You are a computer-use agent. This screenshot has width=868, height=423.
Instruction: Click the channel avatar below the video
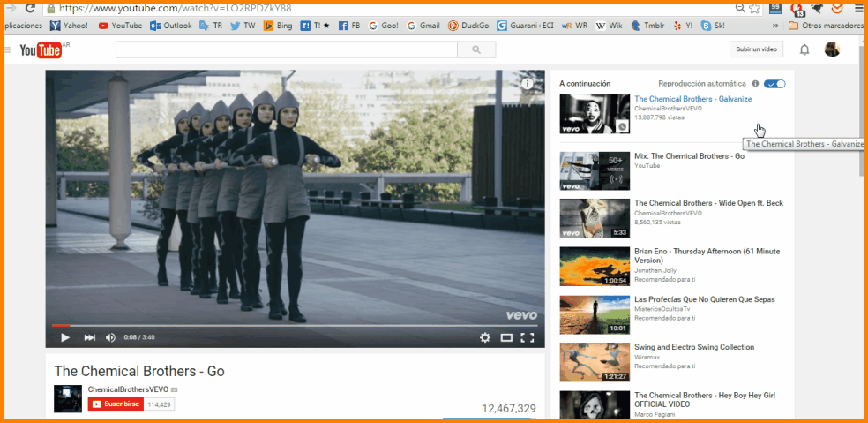coord(68,398)
